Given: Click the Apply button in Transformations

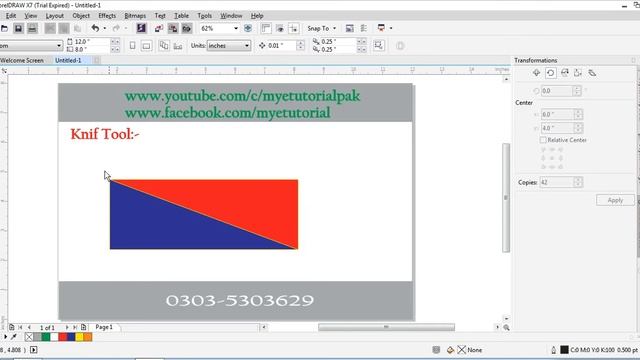Looking at the screenshot, I should pos(615,200).
